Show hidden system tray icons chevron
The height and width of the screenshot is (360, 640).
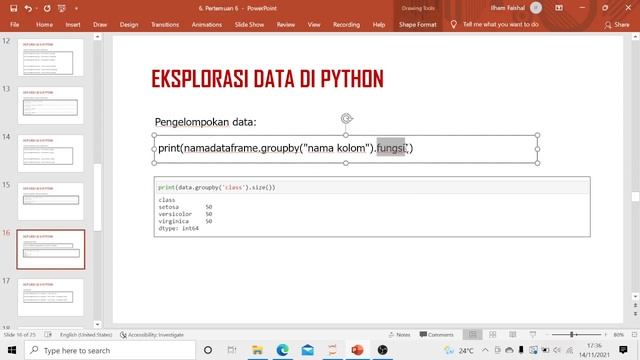pyautogui.click(x=485, y=350)
